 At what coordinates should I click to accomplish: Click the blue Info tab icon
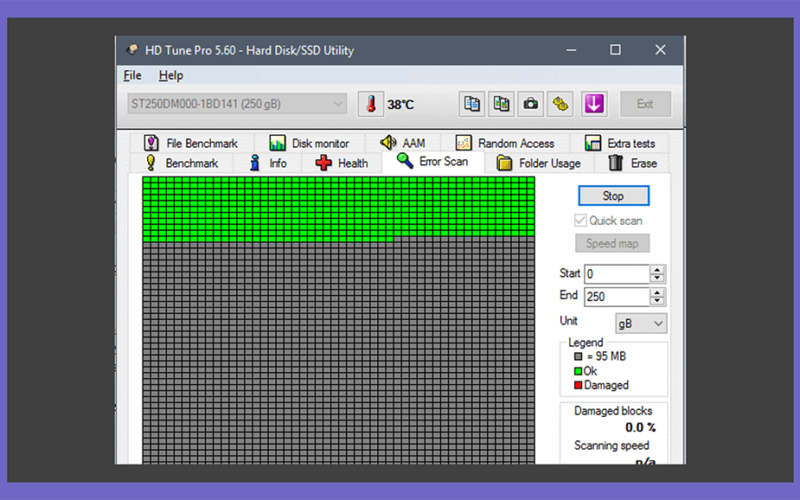pos(255,163)
